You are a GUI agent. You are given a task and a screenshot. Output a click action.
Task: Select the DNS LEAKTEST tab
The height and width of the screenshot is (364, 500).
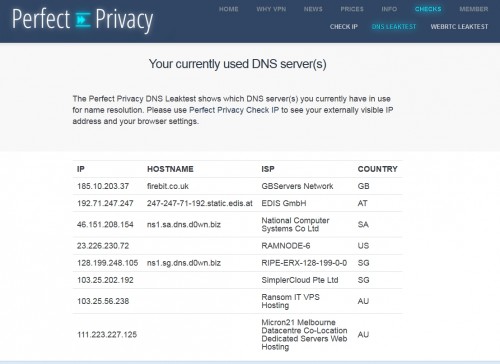point(394,27)
